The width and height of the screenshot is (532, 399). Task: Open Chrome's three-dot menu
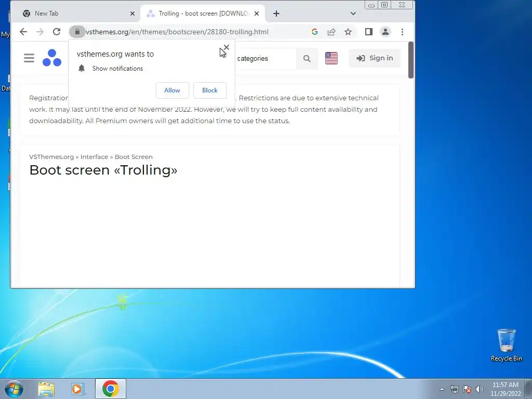point(403,32)
